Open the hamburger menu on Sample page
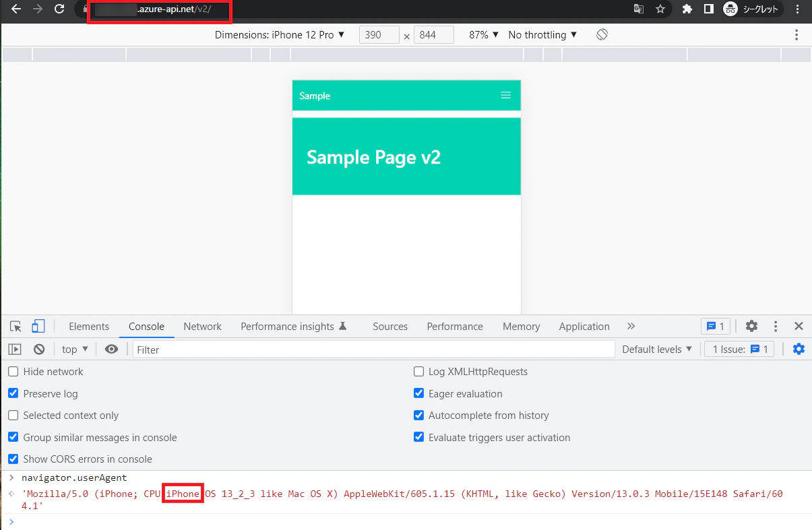Screen dimensions: 812x530 [x=506, y=96]
